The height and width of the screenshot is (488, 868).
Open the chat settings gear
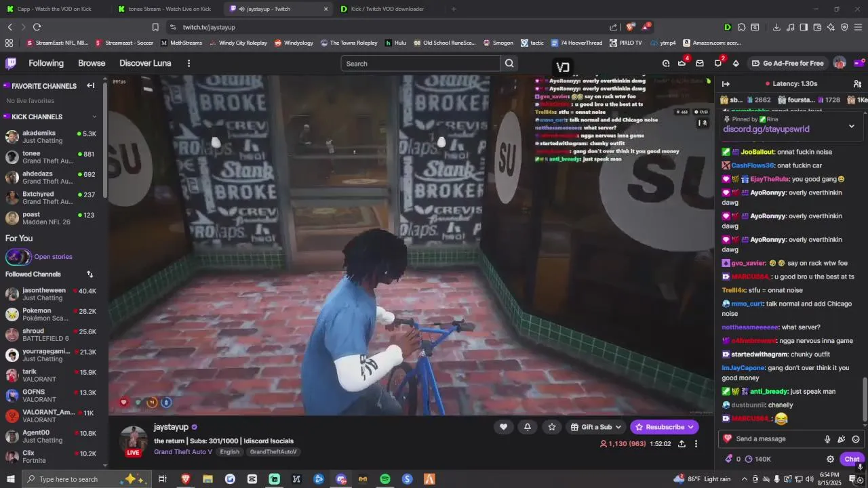[830, 459]
